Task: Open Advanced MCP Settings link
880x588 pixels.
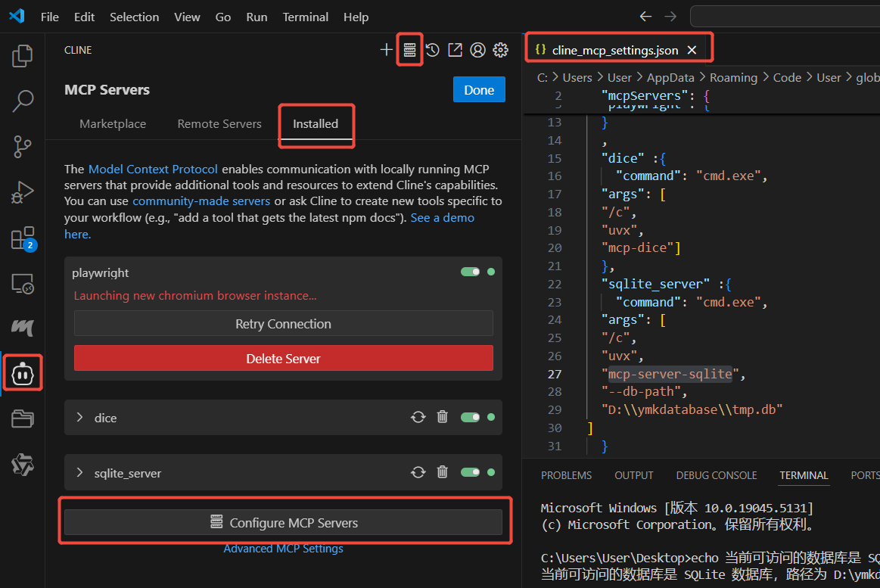Action: click(284, 549)
